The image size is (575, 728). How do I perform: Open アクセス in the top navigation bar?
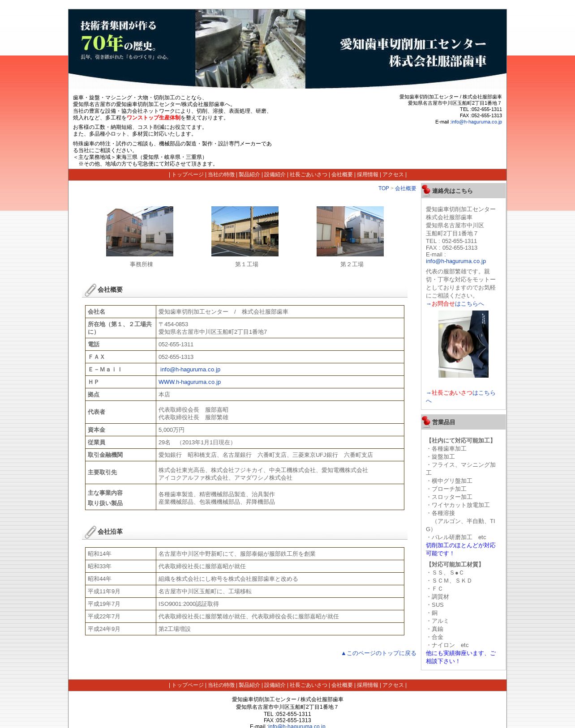coord(393,175)
